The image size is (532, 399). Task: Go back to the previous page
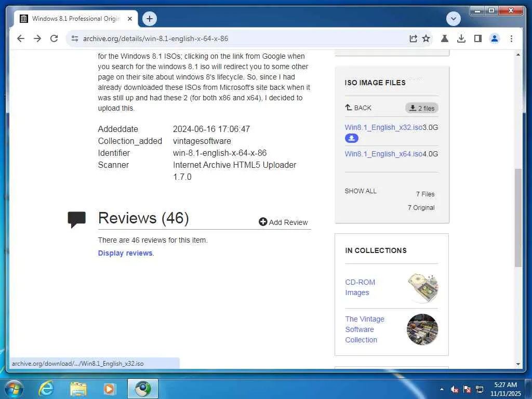click(21, 38)
